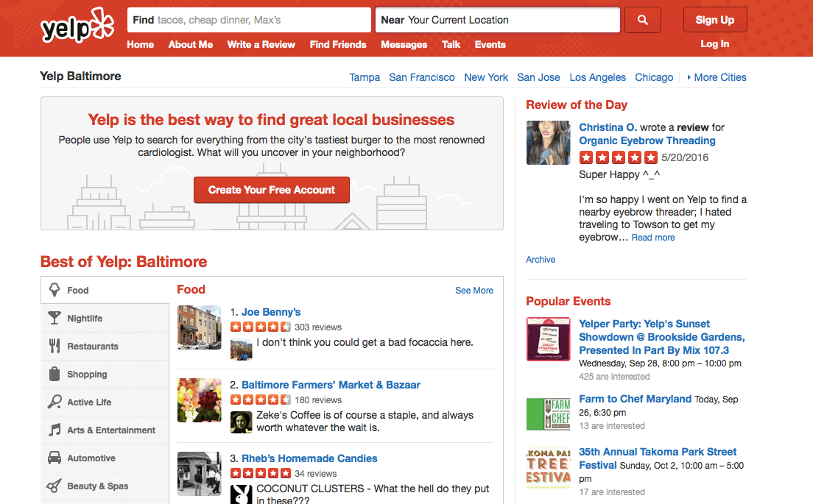
Task: Click the Yelp logo
Action: (x=77, y=25)
